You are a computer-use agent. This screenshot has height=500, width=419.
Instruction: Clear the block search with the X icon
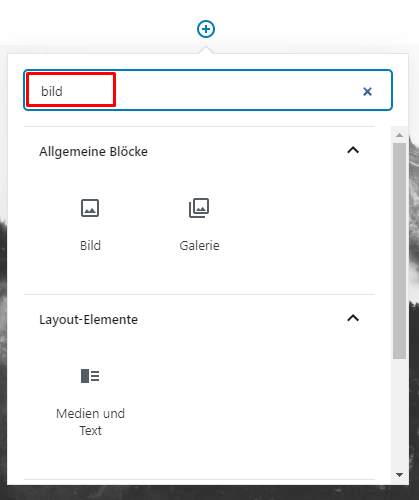pos(367,91)
